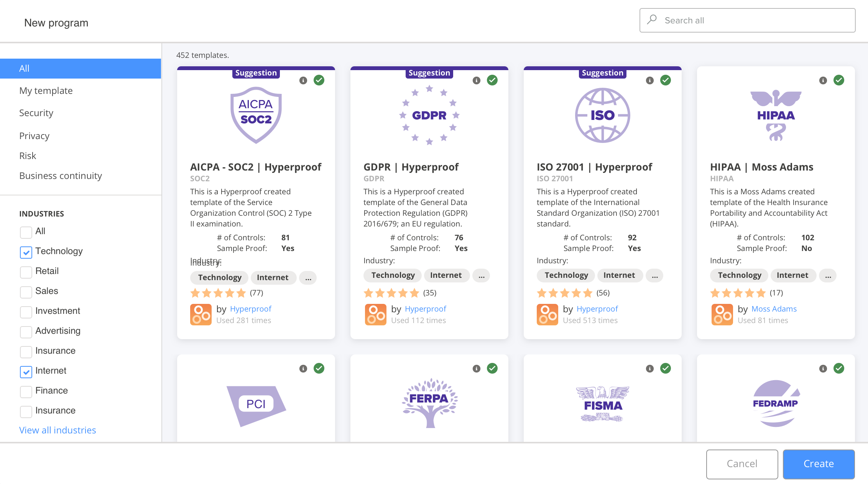Click the info icon on FISMA card
The image size is (868, 484).
coord(650,369)
